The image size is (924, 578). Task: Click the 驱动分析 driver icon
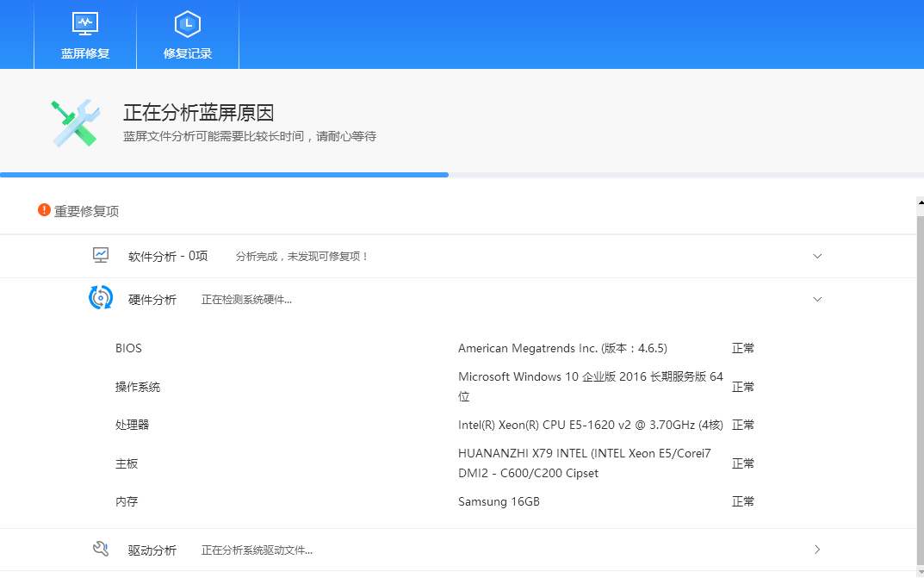click(101, 549)
